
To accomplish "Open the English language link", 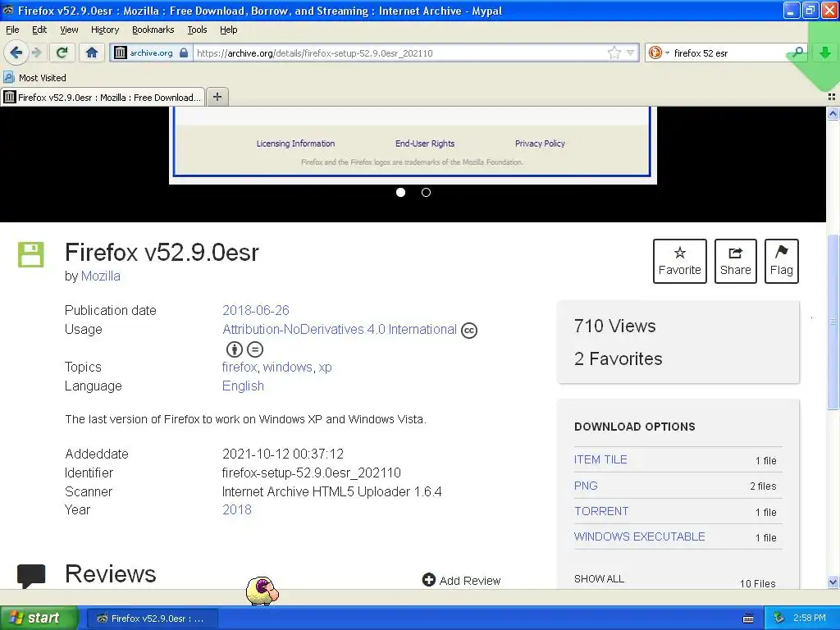I will click(243, 386).
